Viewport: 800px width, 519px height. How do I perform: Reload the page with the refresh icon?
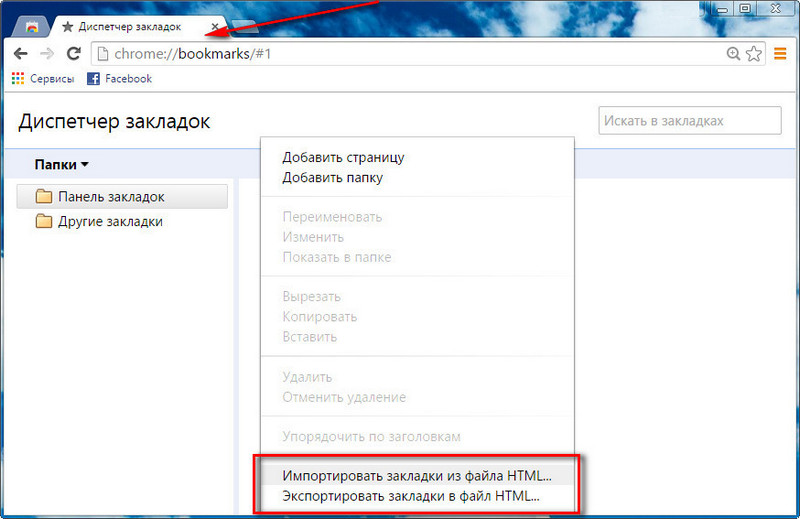(x=73, y=54)
